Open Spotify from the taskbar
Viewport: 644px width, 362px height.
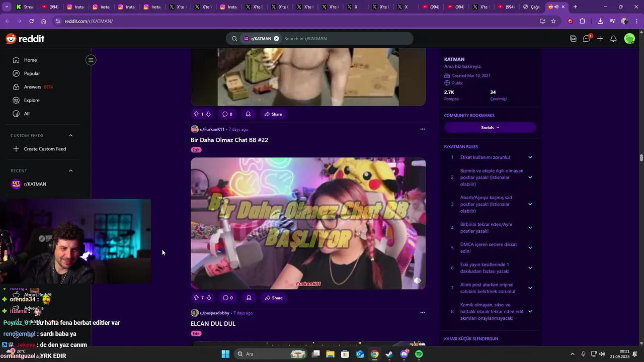[x=419, y=354]
